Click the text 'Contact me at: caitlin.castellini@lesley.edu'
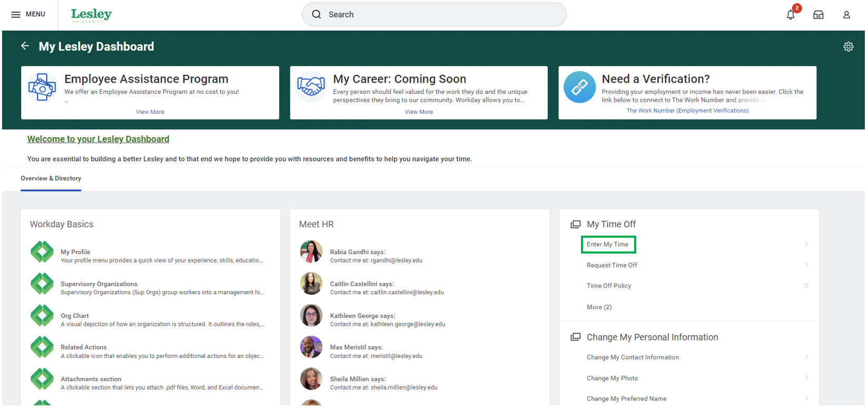The image size is (868, 408). [x=387, y=293]
